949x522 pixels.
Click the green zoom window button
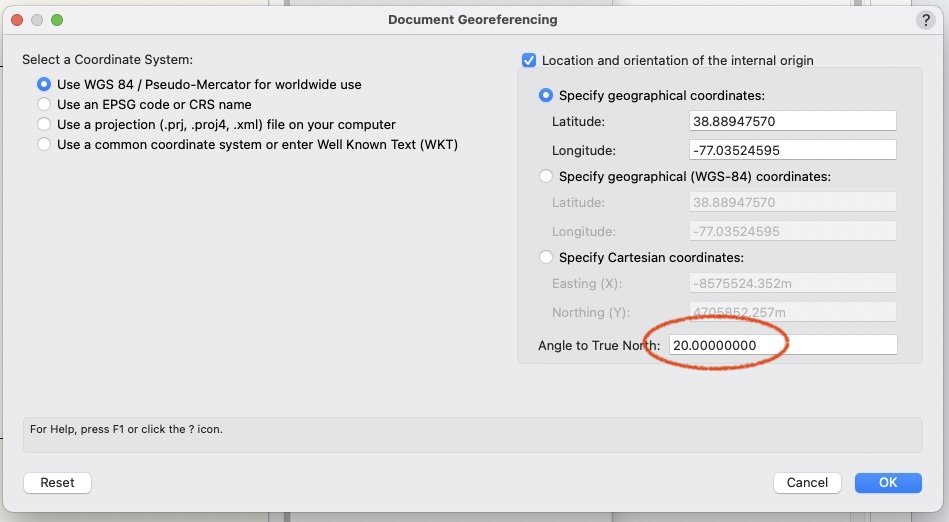click(x=57, y=20)
